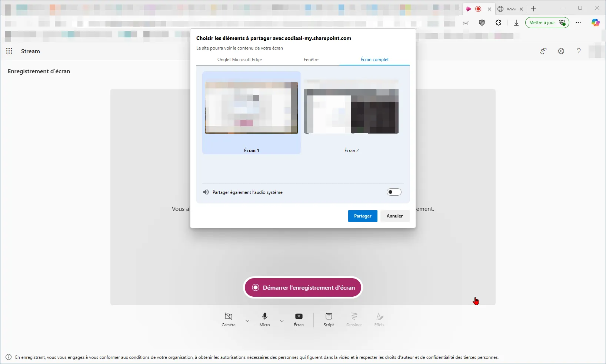This screenshot has width=606, height=364.
Task: Click the Script panel icon
Action: [329, 317]
